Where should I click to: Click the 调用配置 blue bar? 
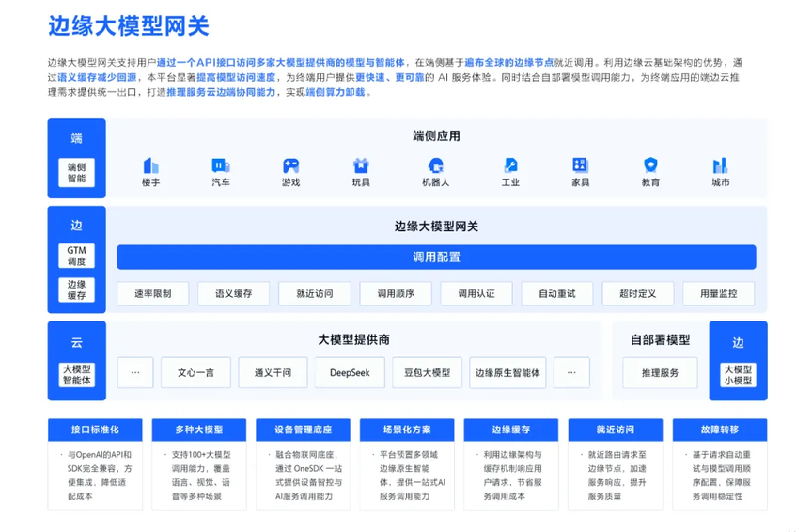(x=436, y=257)
